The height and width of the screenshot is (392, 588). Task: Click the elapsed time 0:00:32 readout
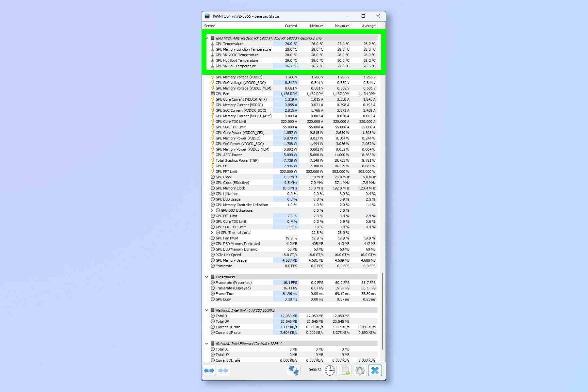point(315,370)
